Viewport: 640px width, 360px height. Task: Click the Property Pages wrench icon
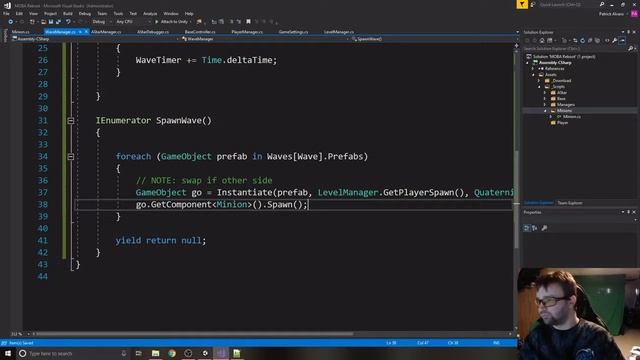pyautogui.click(x=544, y=228)
